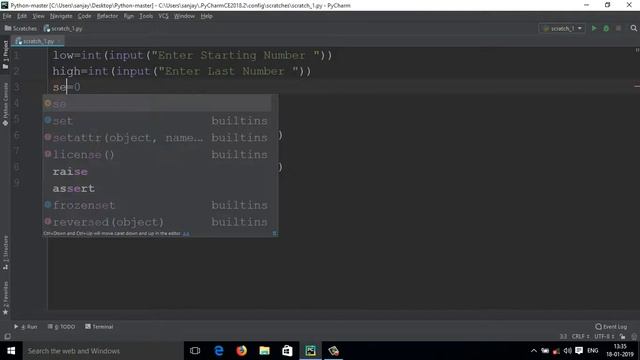Select 'raise' keyword completion
The image size is (640, 360).
(x=158, y=171)
